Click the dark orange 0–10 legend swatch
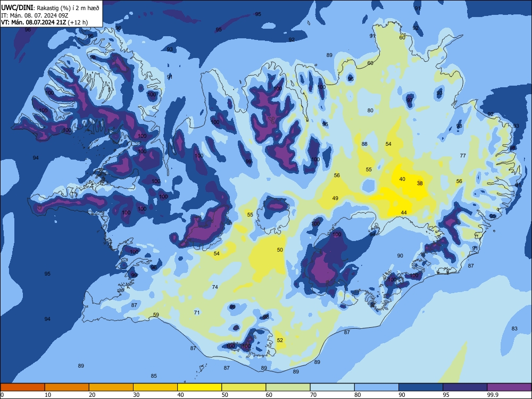Image resolution: width=532 pixels, height=399 pixels. point(22,387)
